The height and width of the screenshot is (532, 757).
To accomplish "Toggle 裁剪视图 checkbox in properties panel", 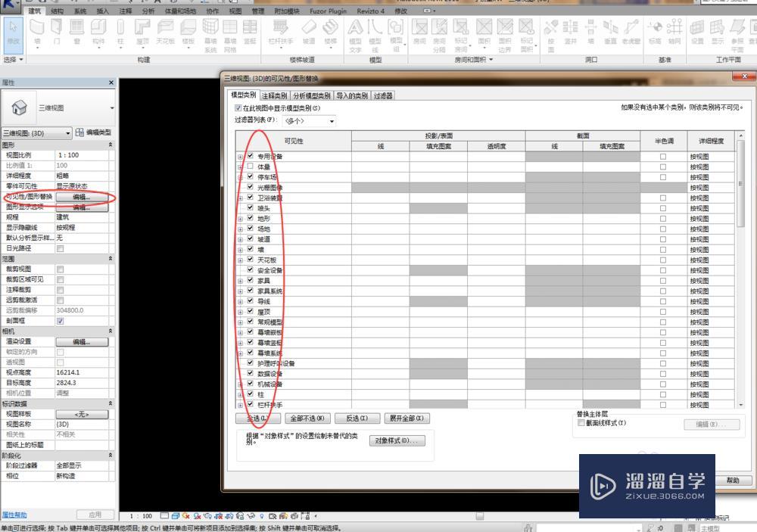I will [61, 269].
